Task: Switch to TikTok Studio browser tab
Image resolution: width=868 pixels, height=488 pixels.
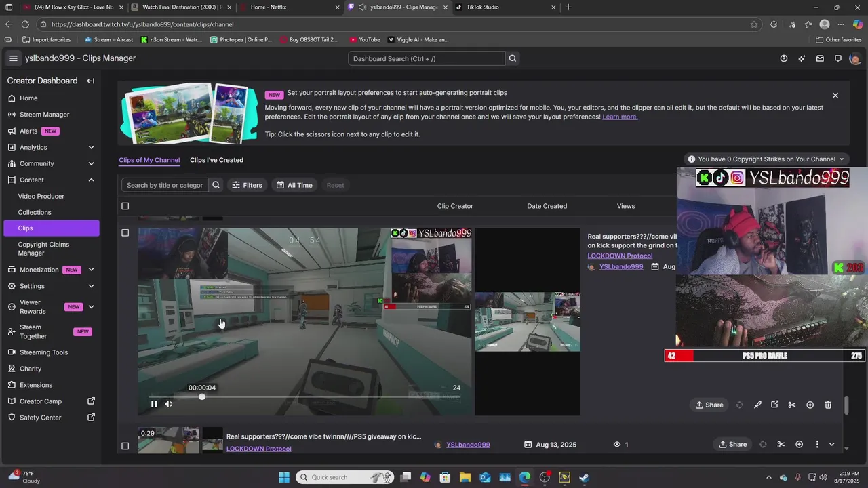Action: (x=506, y=7)
